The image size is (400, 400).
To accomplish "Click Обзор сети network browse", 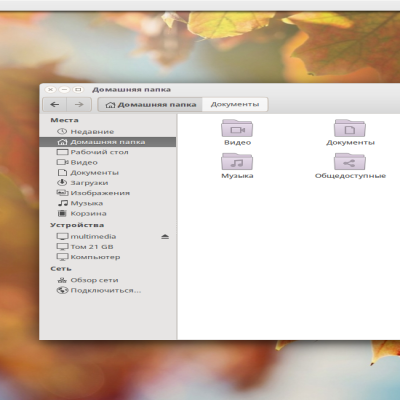I will [x=108, y=280].
